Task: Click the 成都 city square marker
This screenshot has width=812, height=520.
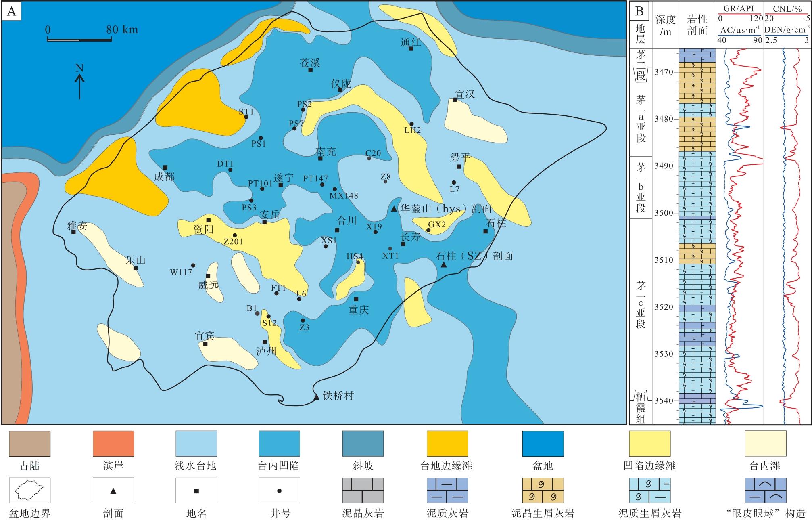Action: point(165,168)
